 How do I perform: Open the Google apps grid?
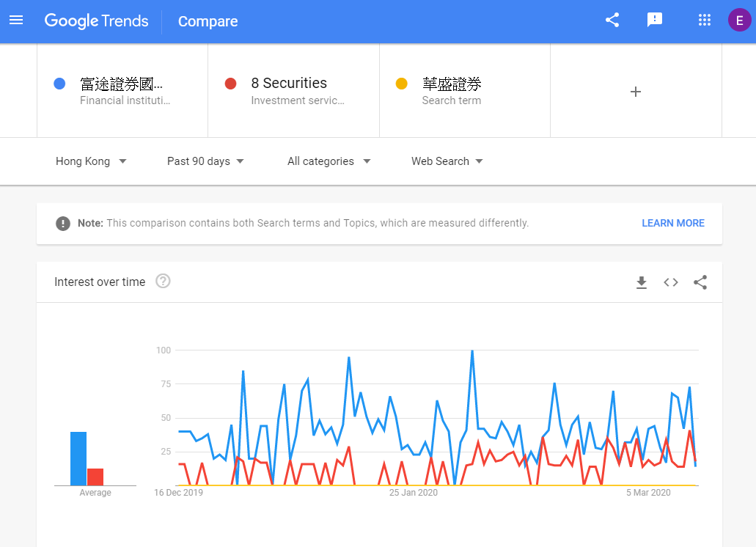click(705, 21)
